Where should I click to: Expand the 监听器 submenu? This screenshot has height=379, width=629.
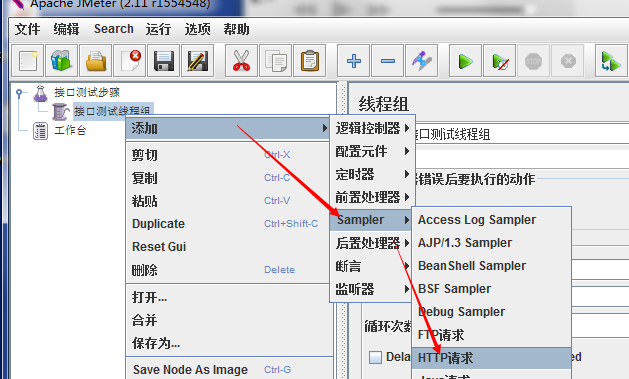pyautogui.click(x=372, y=289)
